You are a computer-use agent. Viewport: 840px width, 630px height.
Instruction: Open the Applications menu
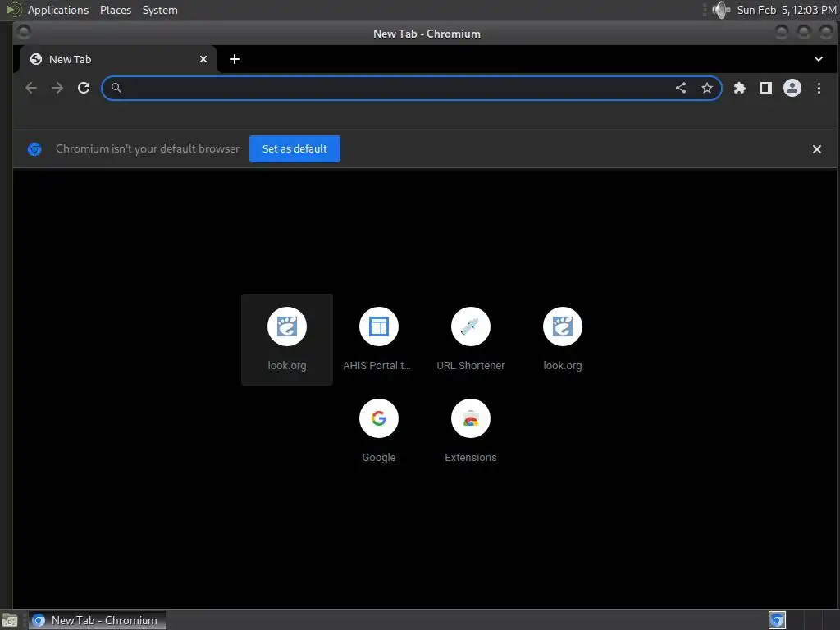[58, 10]
